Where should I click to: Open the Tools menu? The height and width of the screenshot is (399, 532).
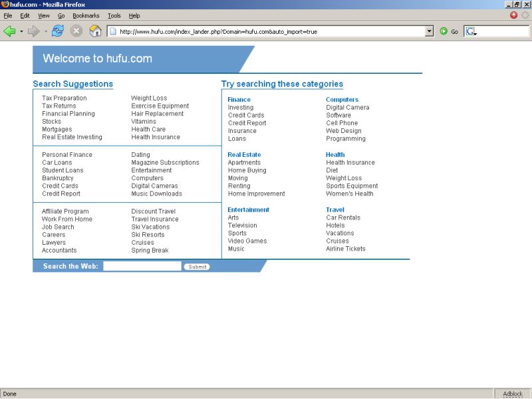(114, 15)
